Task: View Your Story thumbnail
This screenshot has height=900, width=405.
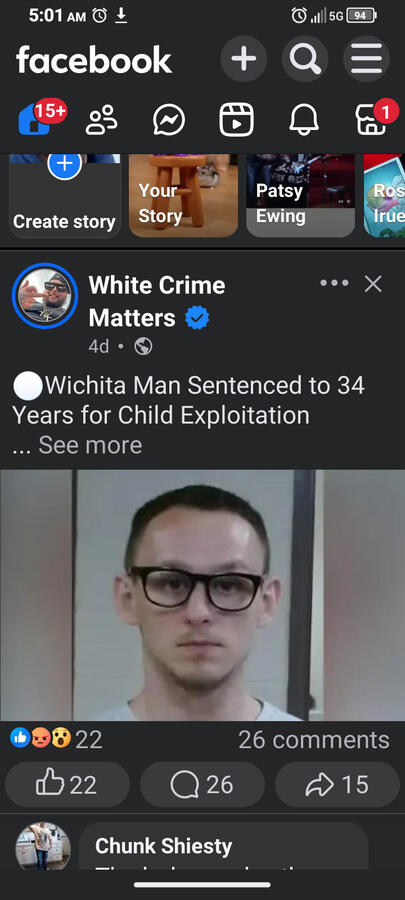Action: tap(183, 195)
